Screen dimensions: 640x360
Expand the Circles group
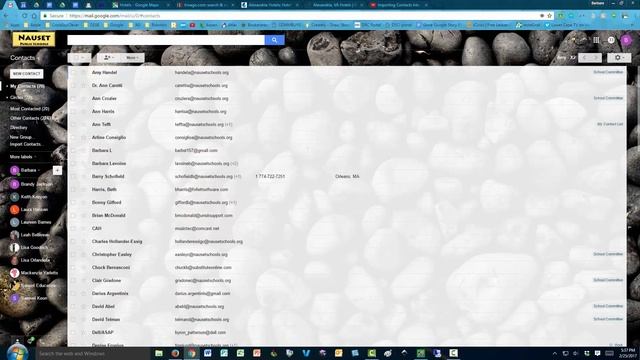tap(7, 98)
